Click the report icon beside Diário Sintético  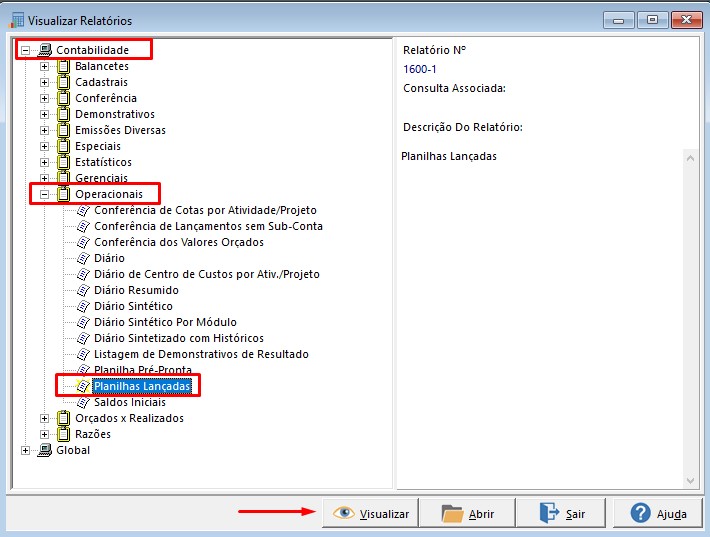(83, 306)
